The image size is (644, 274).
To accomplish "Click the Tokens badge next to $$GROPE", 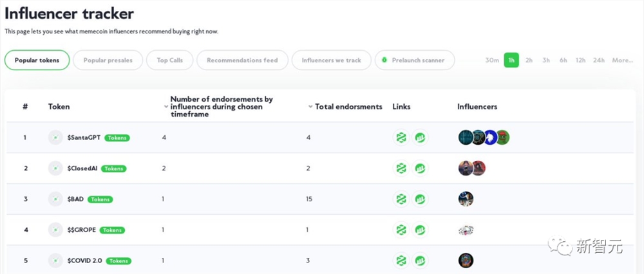I will [x=113, y=230].
